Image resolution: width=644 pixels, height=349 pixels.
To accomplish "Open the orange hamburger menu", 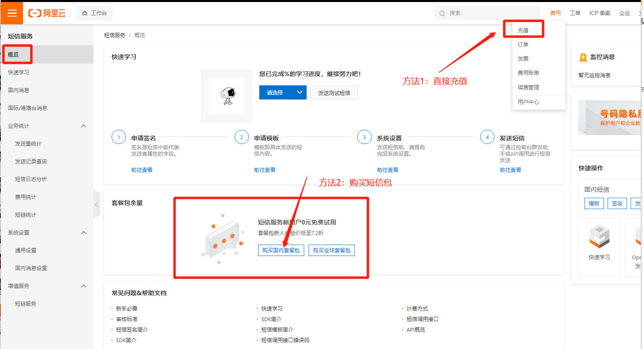I will (x=12, y=13).
